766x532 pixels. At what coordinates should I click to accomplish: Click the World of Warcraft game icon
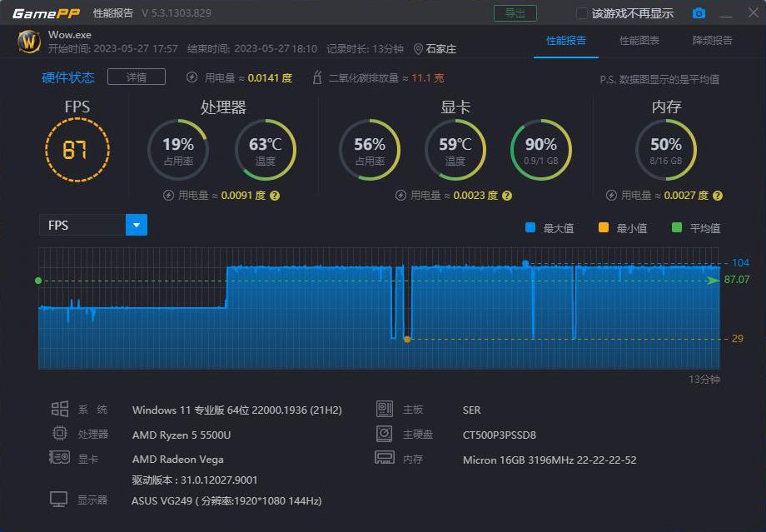[x=29, y=42]
